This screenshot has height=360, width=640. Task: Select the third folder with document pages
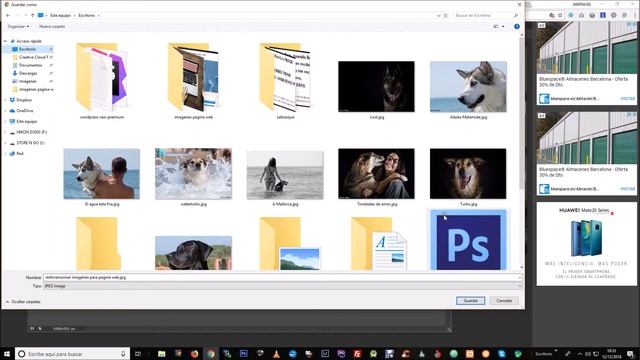285,77
